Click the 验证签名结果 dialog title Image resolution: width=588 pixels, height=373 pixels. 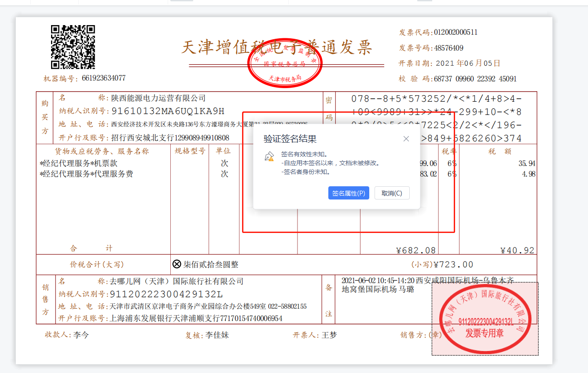coord(290,139)
